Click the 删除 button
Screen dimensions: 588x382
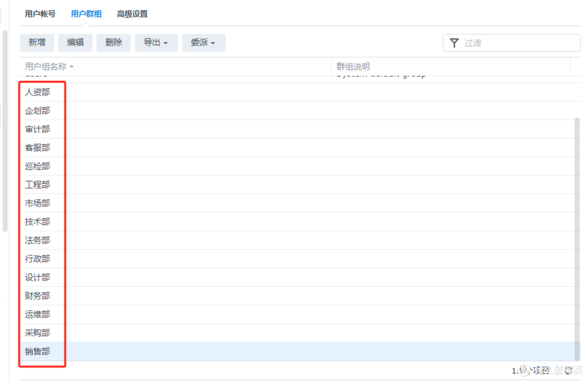pyautogui.click(x=114, y=43)
